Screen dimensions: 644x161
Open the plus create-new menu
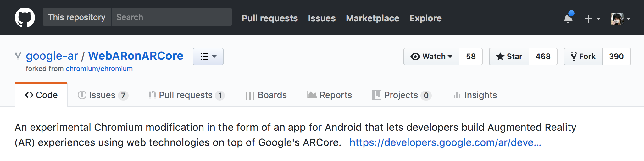[x=592, y=19]
